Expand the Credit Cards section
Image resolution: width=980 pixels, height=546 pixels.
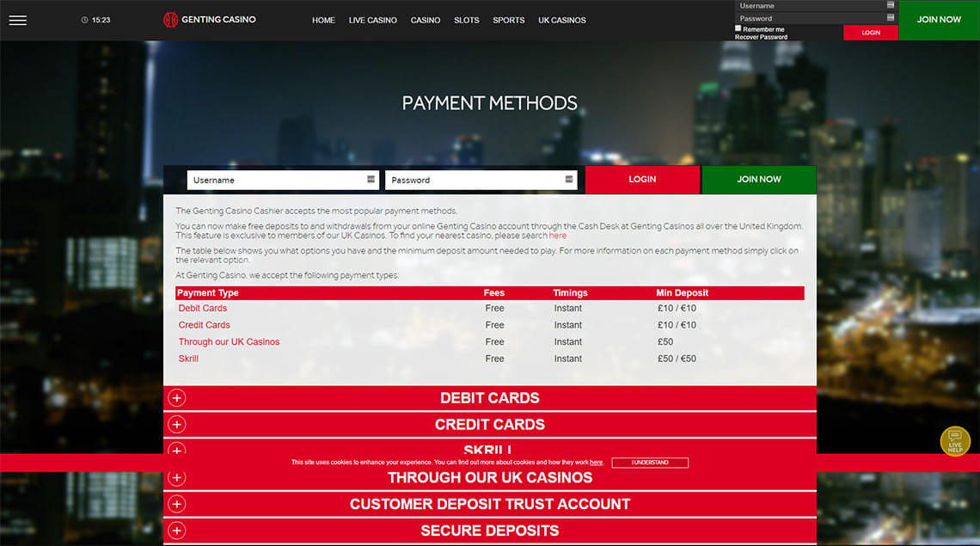[490, 424]
